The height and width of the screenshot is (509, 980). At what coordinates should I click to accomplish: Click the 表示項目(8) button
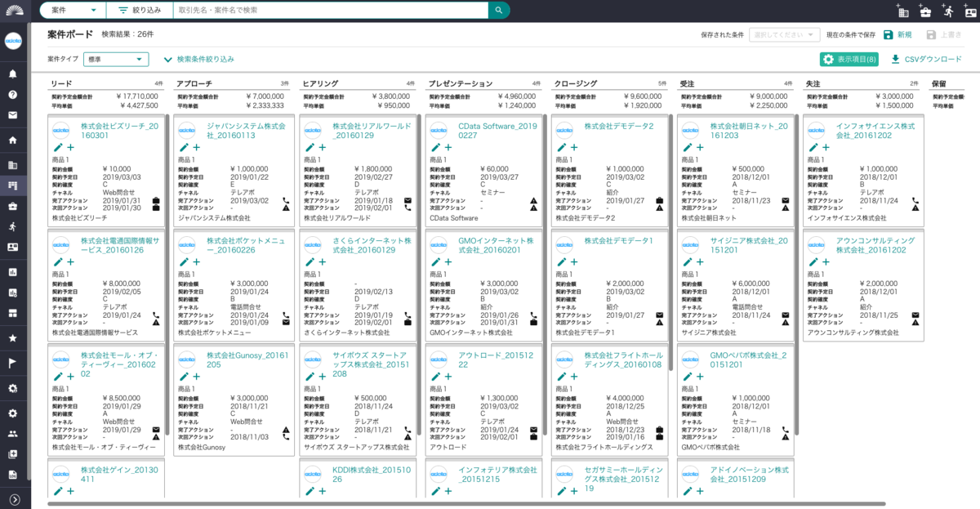point(849,60)
